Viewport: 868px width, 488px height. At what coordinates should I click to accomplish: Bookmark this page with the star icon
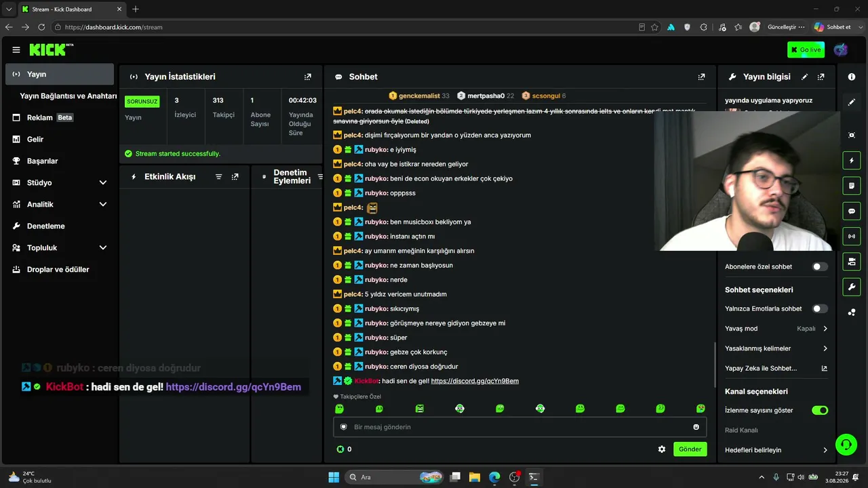[x=654, y=27]
